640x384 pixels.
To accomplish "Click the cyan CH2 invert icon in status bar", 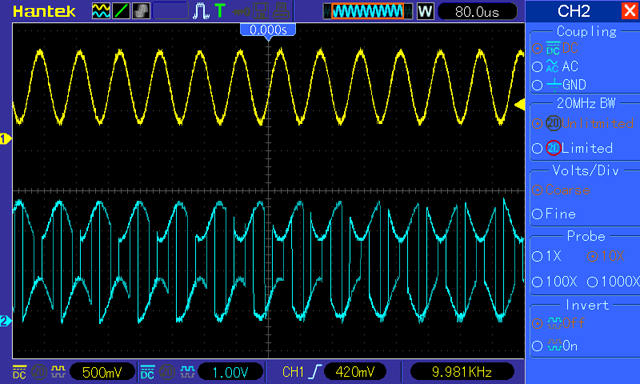I will 187,371.
